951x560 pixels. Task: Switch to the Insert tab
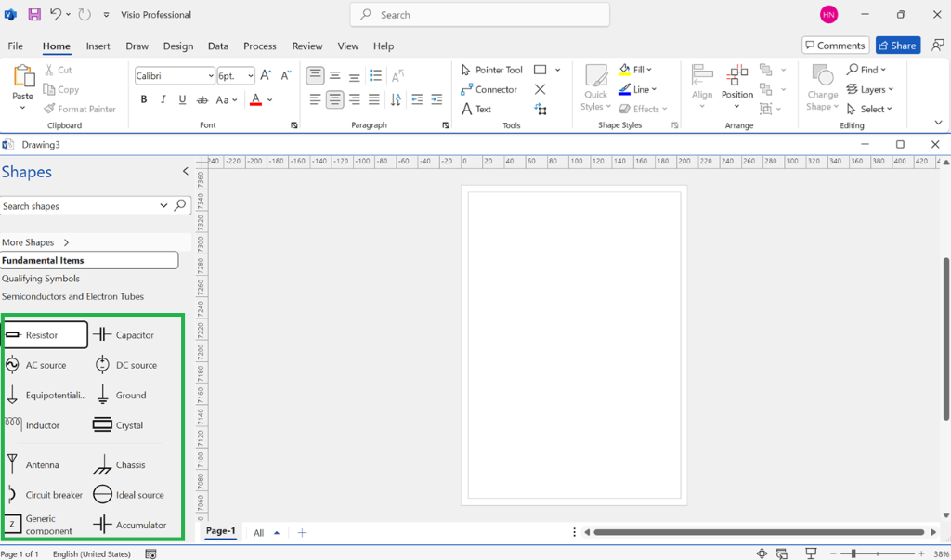pyautogui.click(x=98, y=46)
